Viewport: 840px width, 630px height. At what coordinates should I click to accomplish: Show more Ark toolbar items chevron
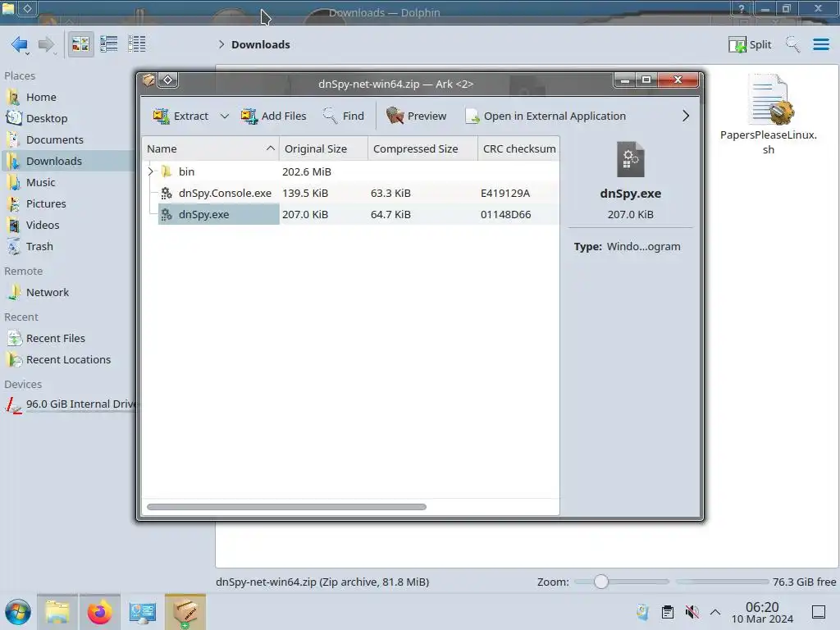coord(685,116)
